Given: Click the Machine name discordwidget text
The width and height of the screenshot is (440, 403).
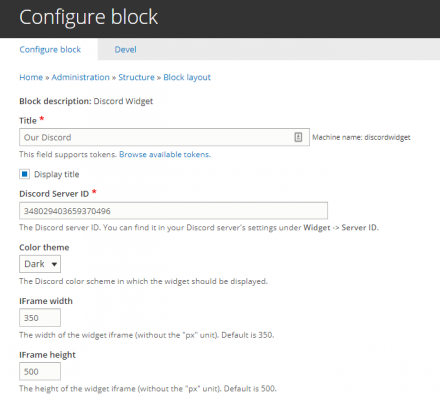Looking at the screenshot, I should click(361, 137).
